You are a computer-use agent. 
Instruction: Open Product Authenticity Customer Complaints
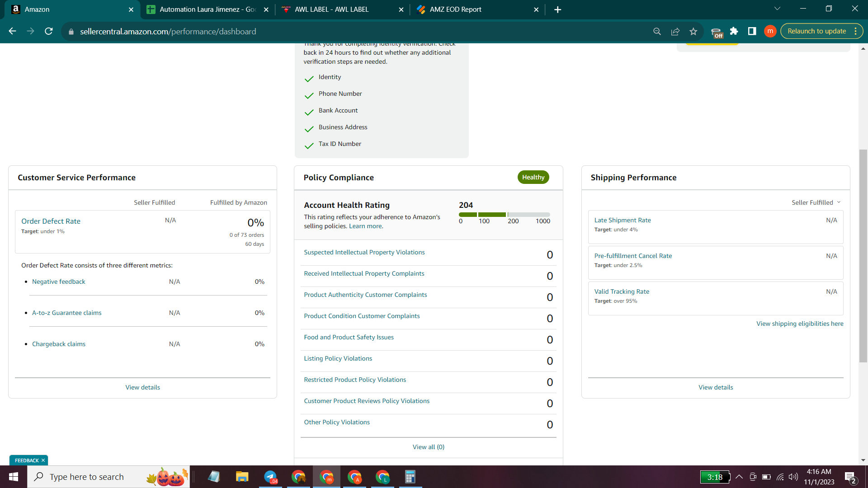click(x=365, y=295)
